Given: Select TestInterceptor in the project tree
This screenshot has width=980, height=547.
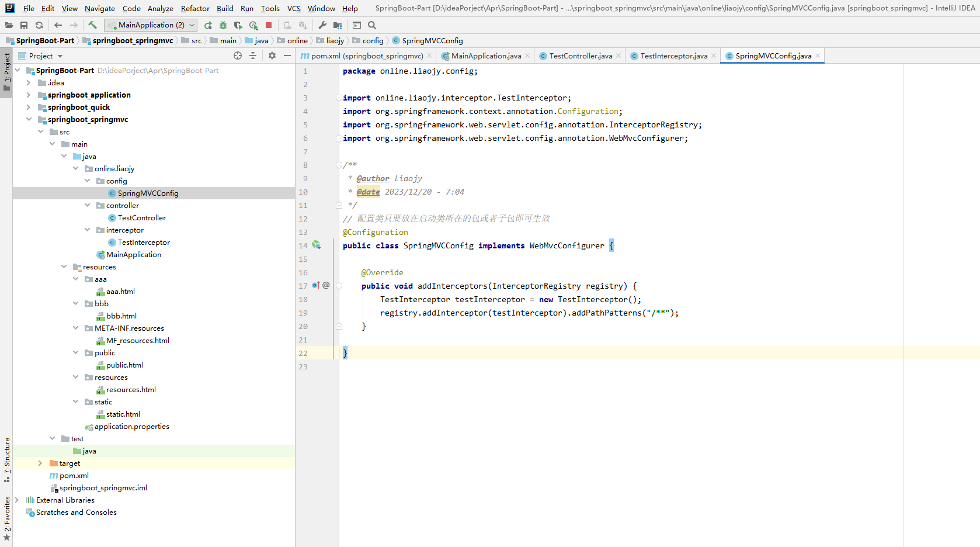Looking at the screenshot, I should click(144, 242).
